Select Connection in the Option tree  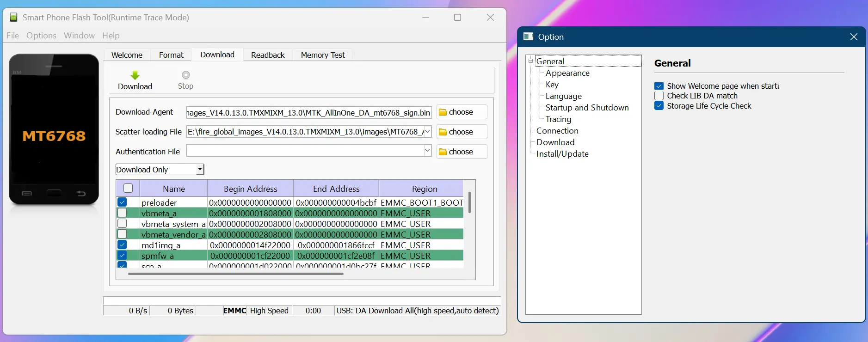click(x=557, y=131)
